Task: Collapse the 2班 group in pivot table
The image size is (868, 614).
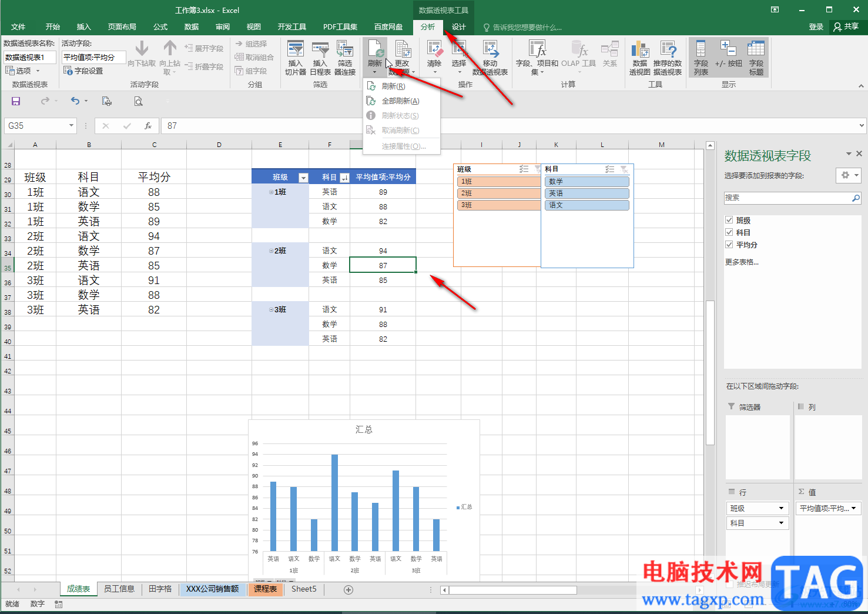Action: (271, 251)
